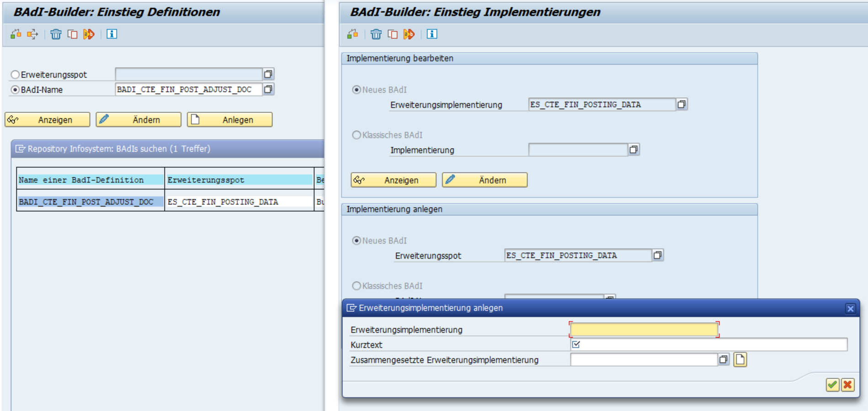Viewport: 868px width, 411px height.
Task: Click copy icon in Definitionen window toolbar
Action: click(x=72, y=34)
